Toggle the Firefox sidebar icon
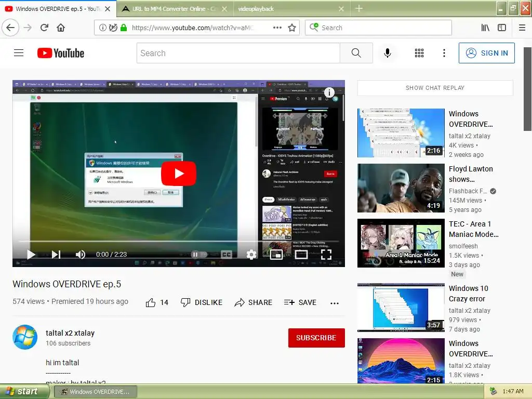532x399 pixels. click(x=502, y=28)
